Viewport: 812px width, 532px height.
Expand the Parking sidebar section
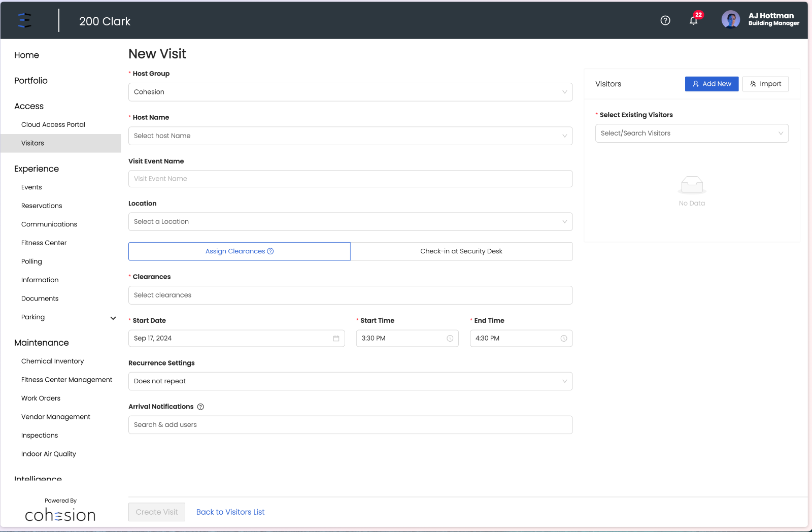113,318
